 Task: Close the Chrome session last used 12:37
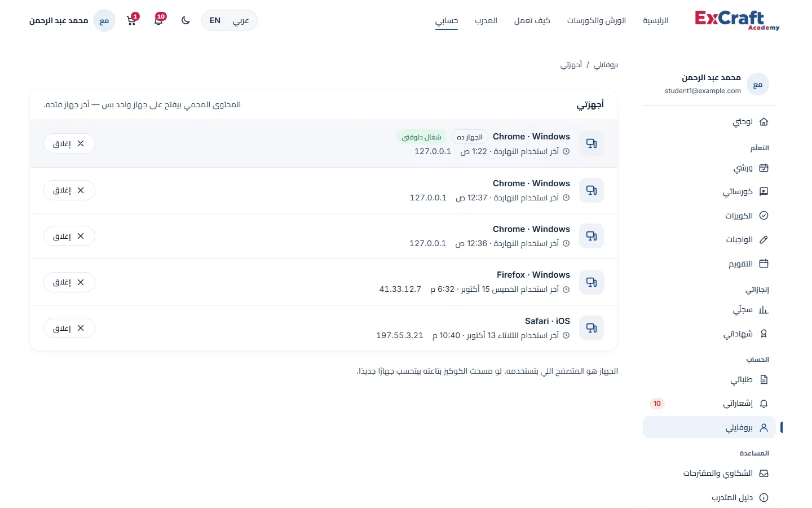(x=69, y=190)
